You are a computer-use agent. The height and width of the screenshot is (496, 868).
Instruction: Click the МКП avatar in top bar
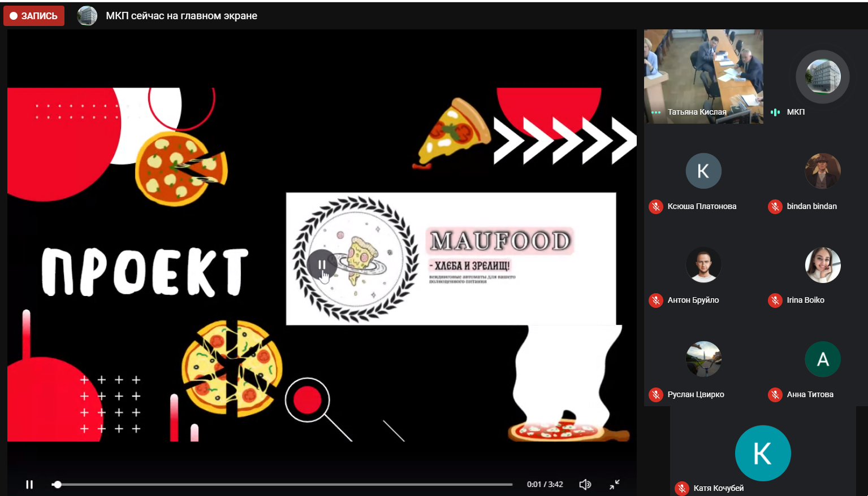pos(87,16)
